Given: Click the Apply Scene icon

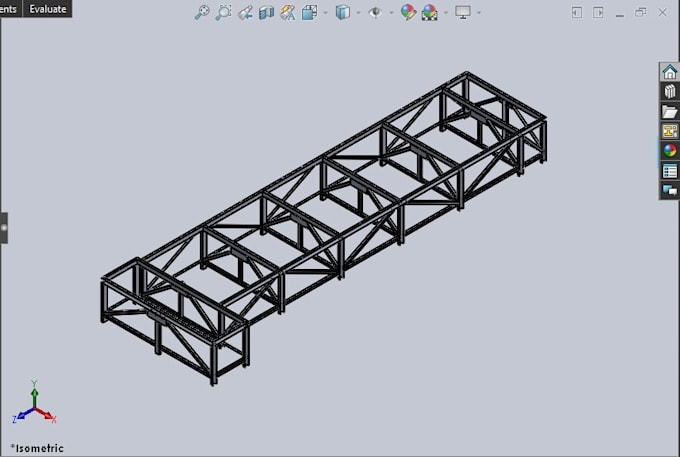Looking at the screenshot, I should [x=429, y=12].
